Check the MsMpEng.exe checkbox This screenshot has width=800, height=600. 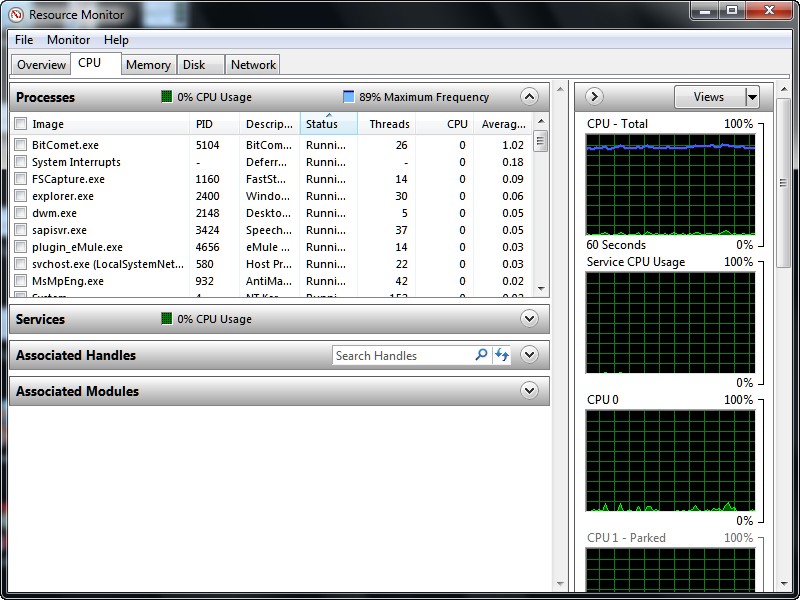point(20,281)
